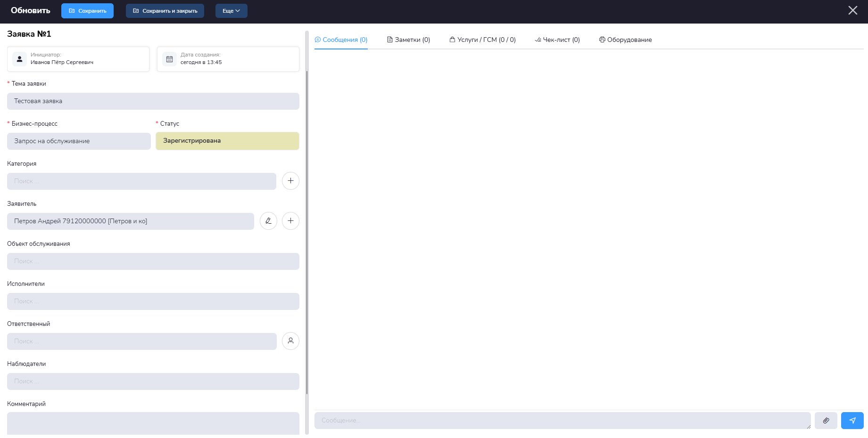The width and height of the screenshot is (868, 438).
Task: Open the Услуги / ГСМ tab
Action: click(x=482, y=40)
